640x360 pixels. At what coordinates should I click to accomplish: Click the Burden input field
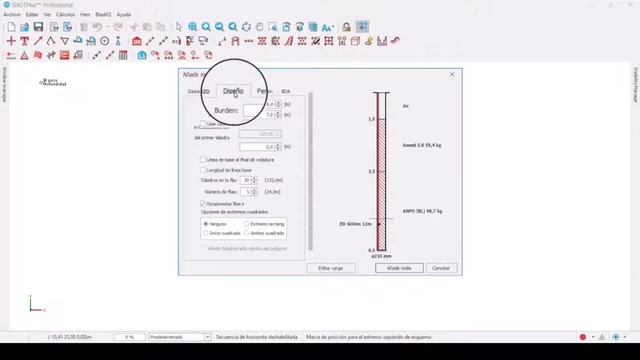pyautogui.click(x=260, y=110)
